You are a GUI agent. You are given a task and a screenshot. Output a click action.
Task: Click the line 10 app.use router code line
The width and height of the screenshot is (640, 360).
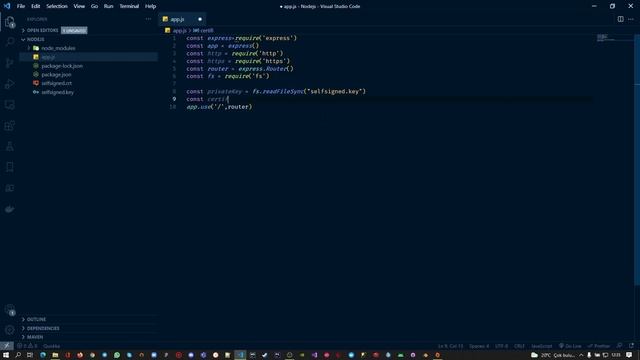pyautogui.click(x=219, y=107)
